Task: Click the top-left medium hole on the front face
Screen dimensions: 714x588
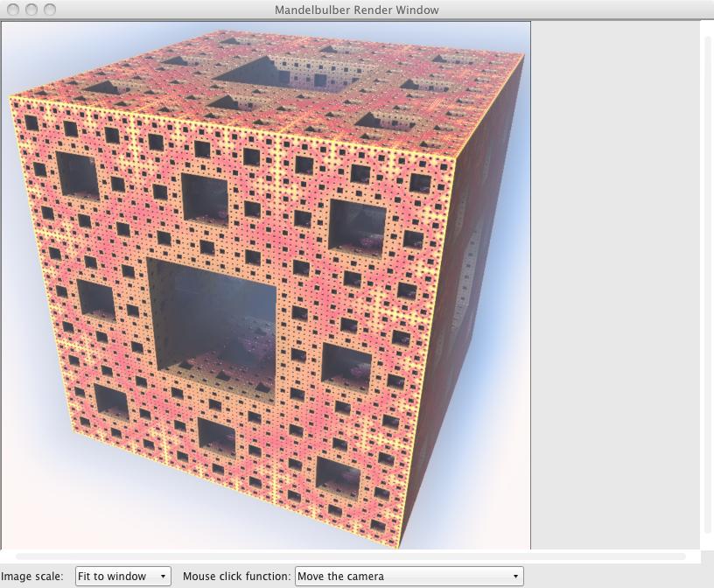Action: (78, 173)
